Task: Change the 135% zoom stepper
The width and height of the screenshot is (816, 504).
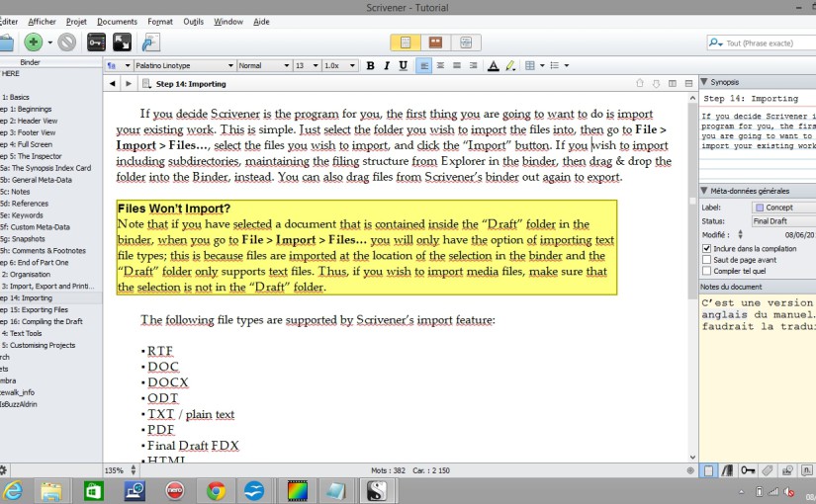Action: pos(134,470)
